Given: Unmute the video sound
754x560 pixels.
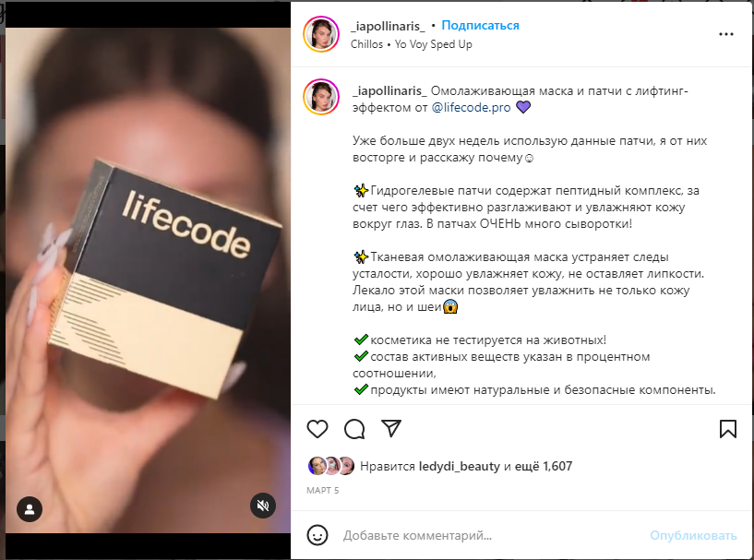Looking at the screenshot, I should pyautogui.click(x=262, y=506).
